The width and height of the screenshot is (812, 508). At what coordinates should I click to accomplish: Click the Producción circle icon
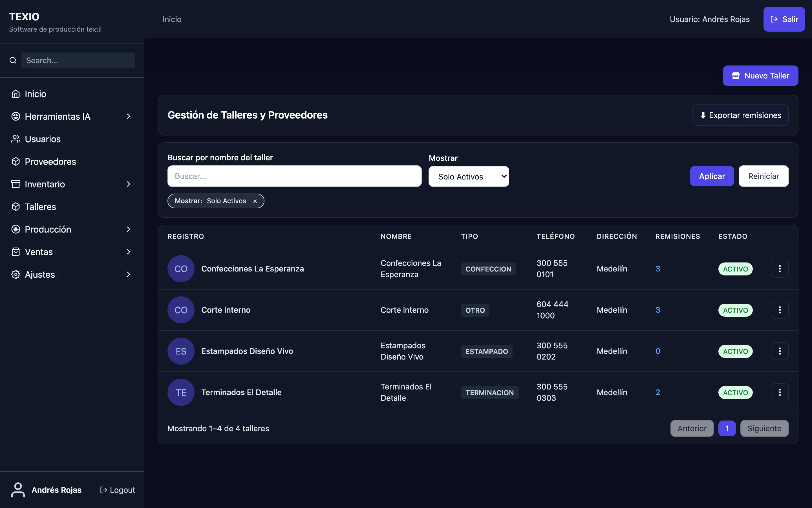tap(16, 229)
